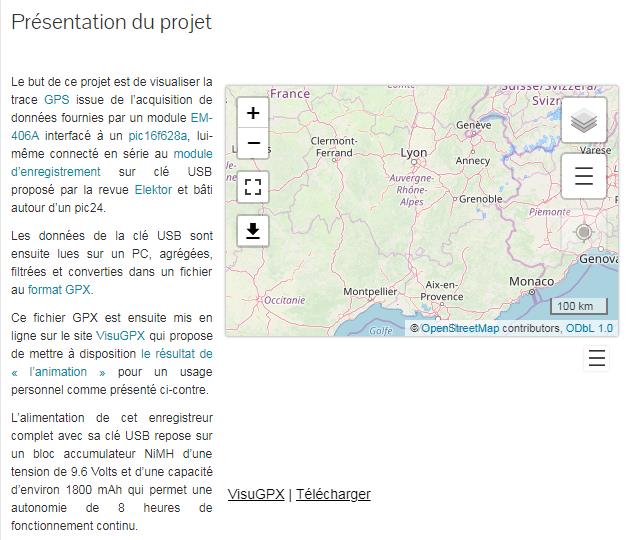Zoom out of the map
Screen dimensions: 628x540
(x=253, y=143)
